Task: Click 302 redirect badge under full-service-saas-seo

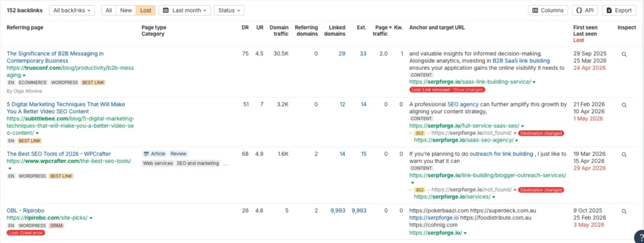Action: [x=419, y=133]
